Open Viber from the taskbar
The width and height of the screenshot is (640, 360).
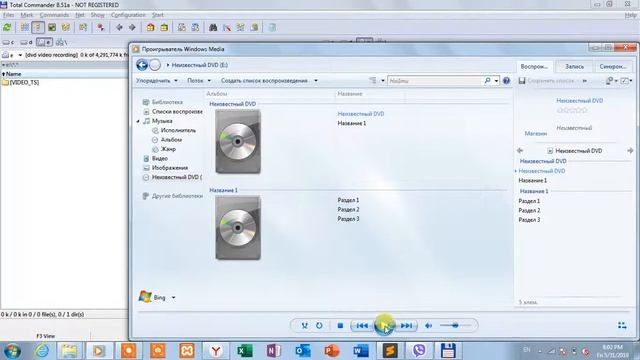419,351
